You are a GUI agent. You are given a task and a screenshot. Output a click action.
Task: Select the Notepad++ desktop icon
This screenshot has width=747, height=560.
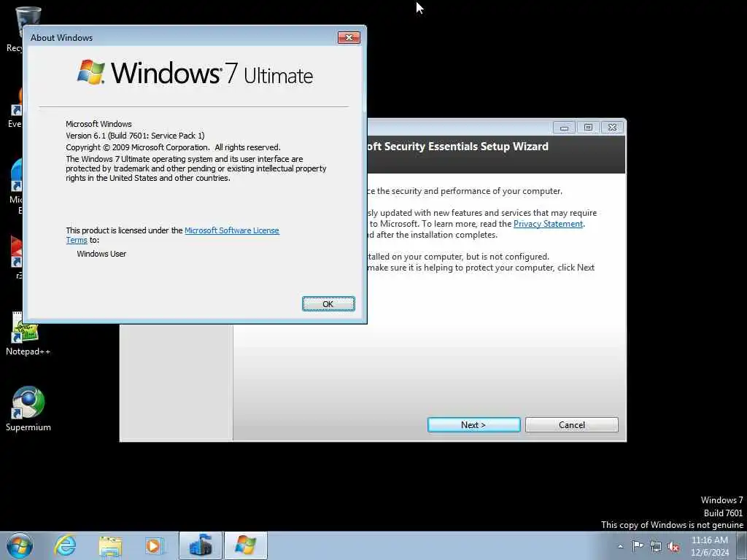pos(28,333)
